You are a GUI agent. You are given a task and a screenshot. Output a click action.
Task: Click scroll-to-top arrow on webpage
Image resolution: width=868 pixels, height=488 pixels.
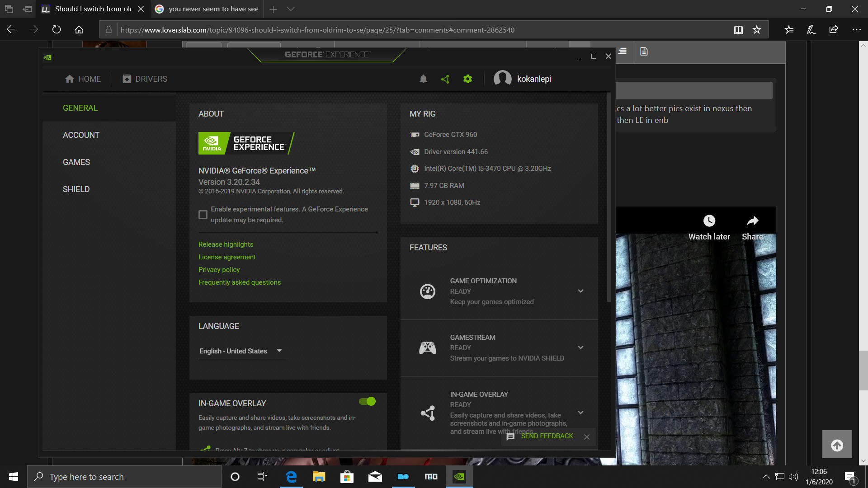tap(837, 445)
